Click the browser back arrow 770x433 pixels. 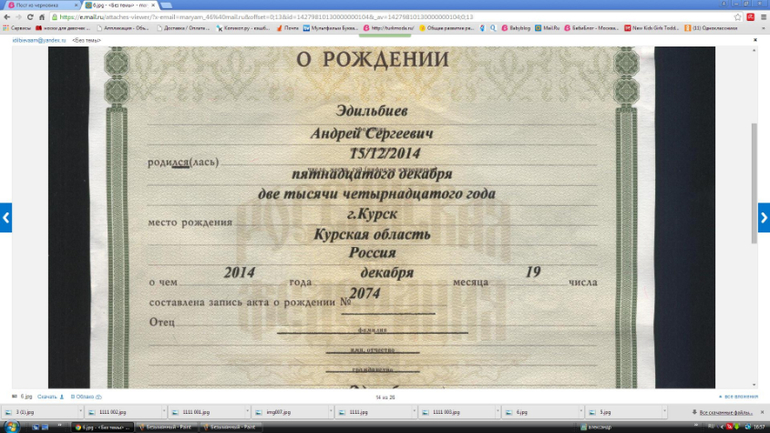tap(6, 17)
